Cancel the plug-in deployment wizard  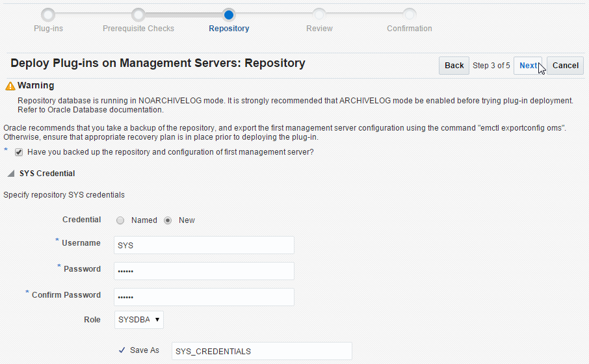click(x=565, y=66)
